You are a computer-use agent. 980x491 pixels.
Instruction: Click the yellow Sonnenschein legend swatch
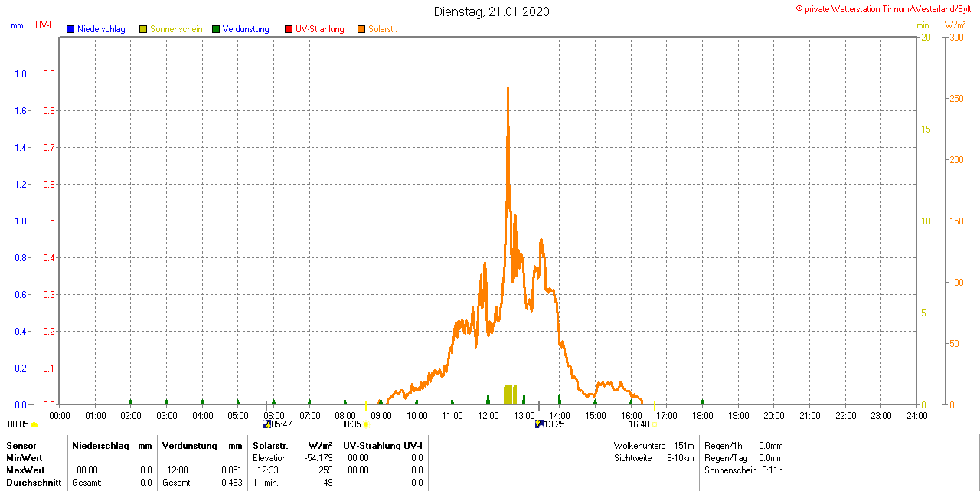coord(143,29)
